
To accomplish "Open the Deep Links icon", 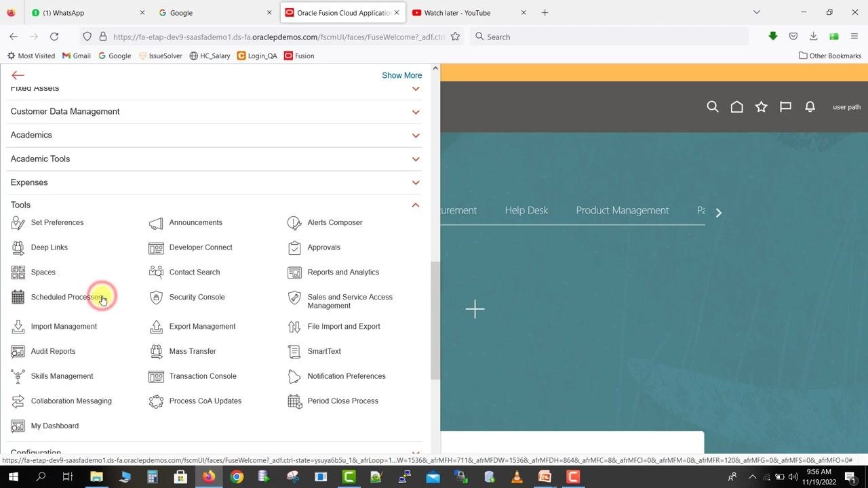I will pyautogui.click(x=18, y=247).
